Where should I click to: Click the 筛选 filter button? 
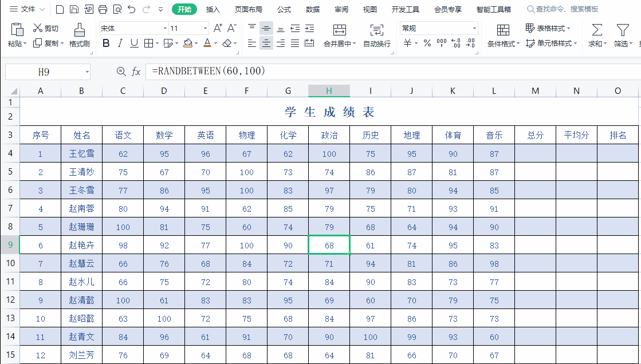[x=623, y=35]
